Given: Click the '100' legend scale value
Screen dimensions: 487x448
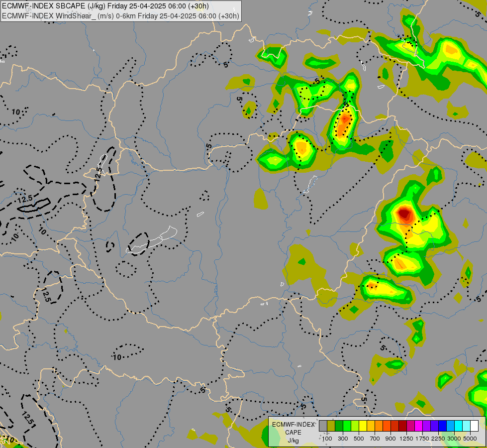Looking at the screenshot, I should [x=327, y=439].
